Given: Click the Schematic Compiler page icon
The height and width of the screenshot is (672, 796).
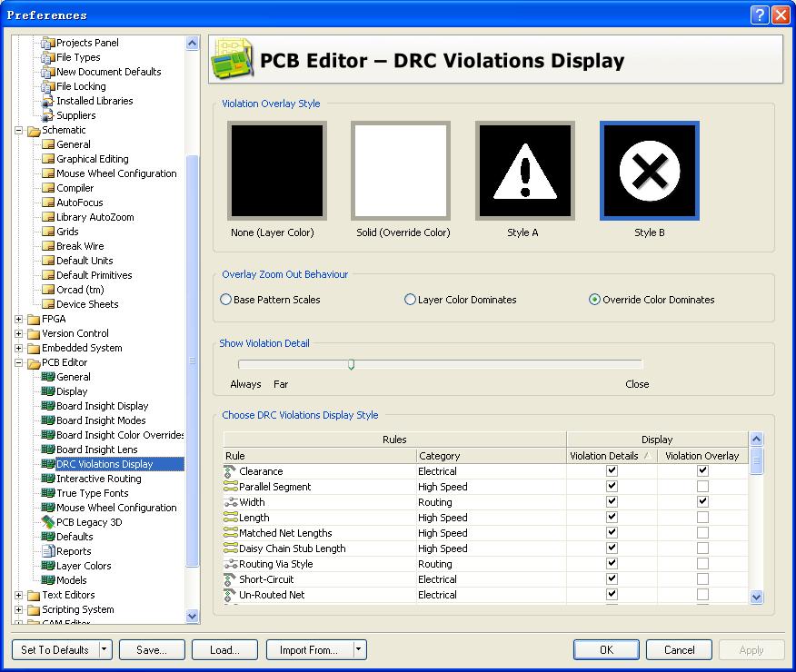Looking at the screenshot, I should pyautogui.click(x=48, y=188).
